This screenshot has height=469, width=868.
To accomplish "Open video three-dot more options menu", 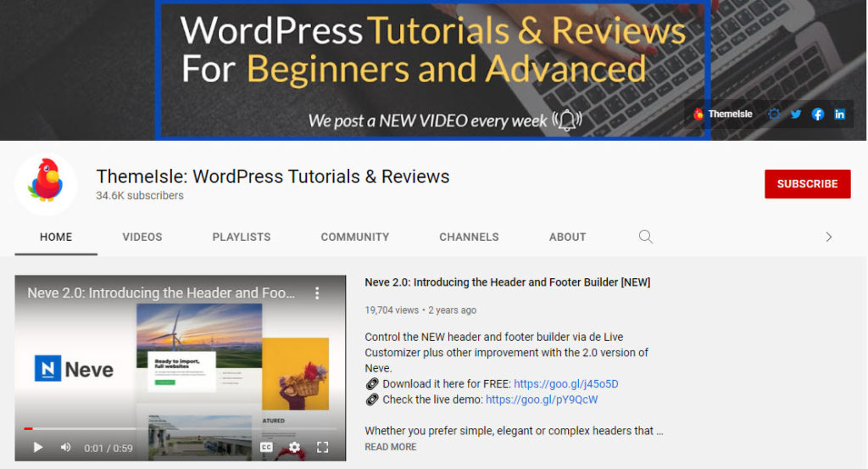I will (x=317, y=293).
